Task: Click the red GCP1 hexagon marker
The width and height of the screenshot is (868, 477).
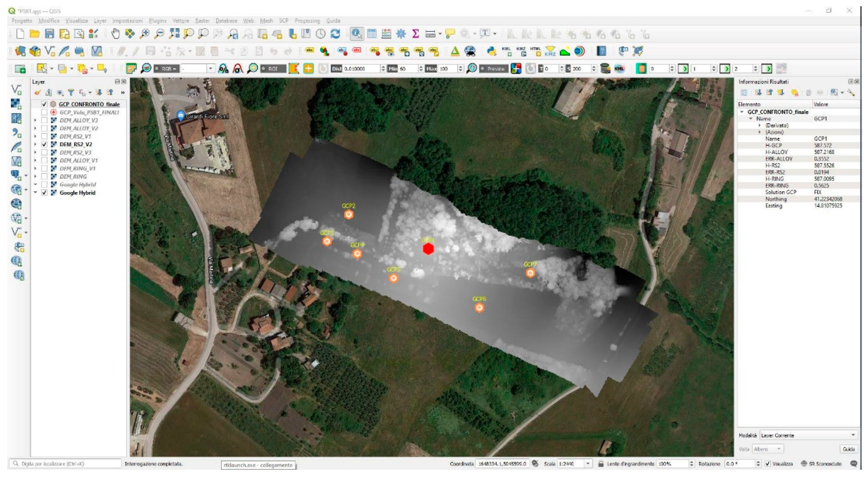Action: pyautogui.click(x=428, y=249)
